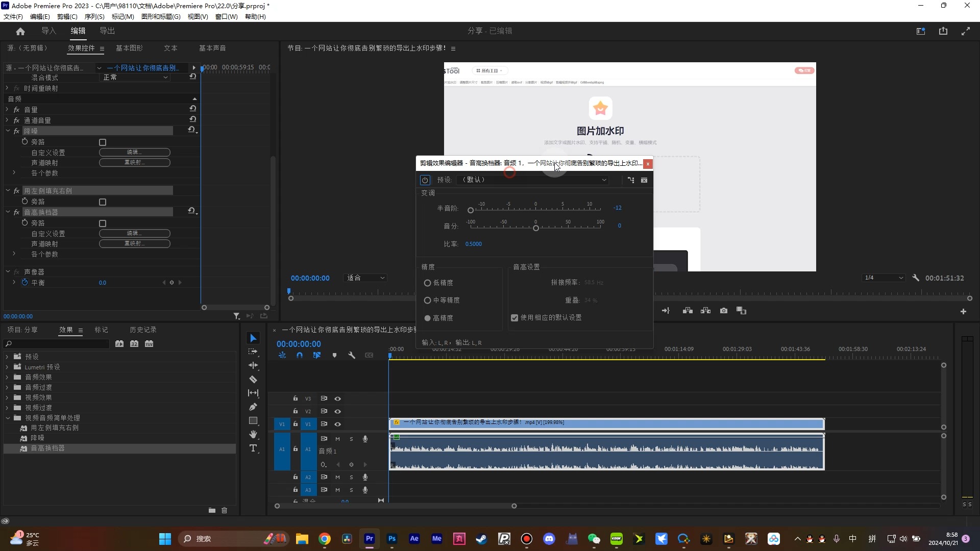980x551 pixels.
Task: Toggle snap in timeline magnet icon
Action: [x=300, y=355]
